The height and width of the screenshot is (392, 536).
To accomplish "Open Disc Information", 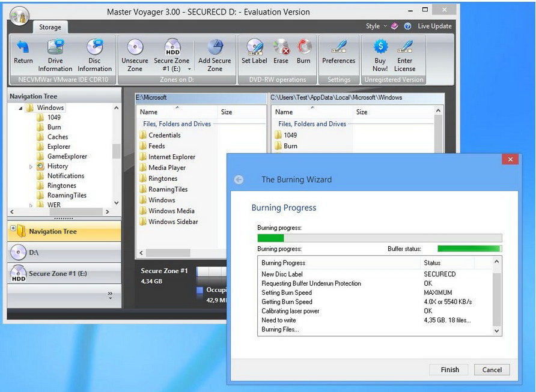I will click(94, 48).
